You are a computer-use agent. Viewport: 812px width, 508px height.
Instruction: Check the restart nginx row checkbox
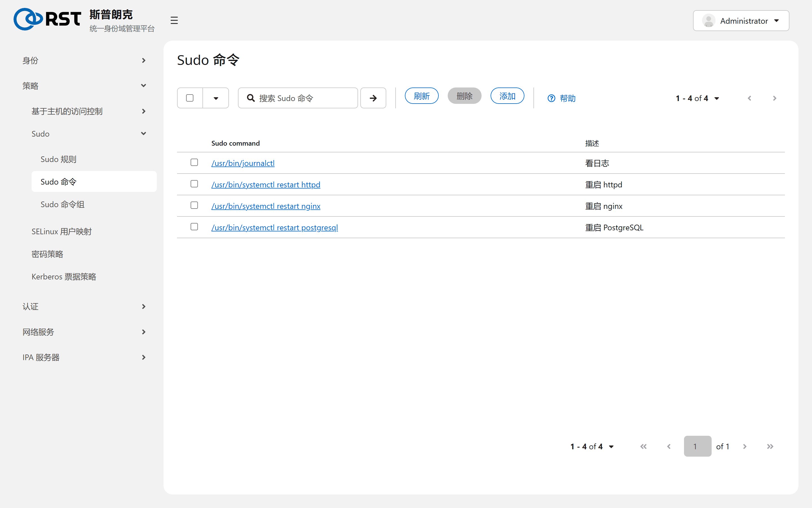(x=194, y=205)
